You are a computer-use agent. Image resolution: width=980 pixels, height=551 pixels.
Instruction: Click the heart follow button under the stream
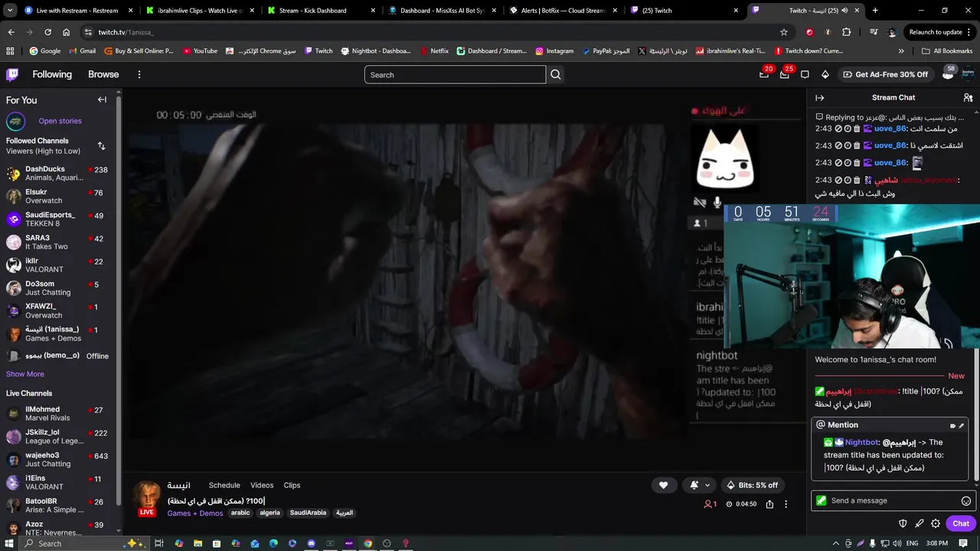point(663,485)
